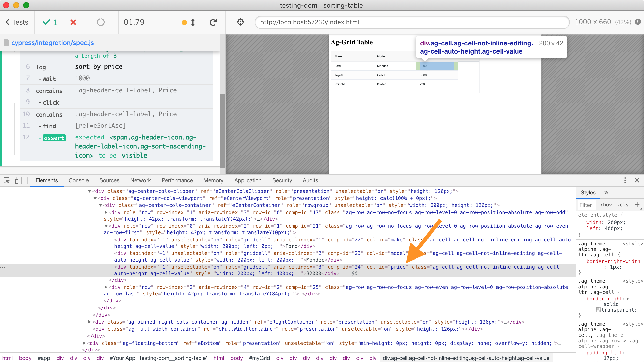Click the reload tests icon
644x362 pixels.
point(213,22)
